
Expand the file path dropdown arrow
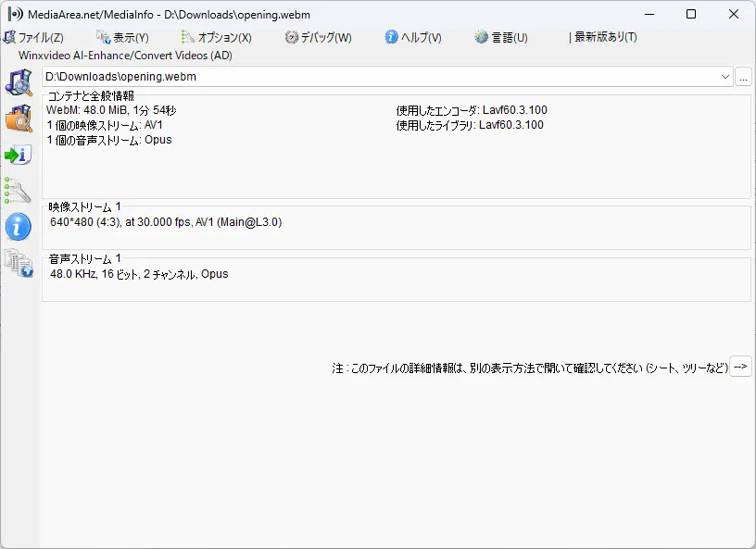coord(724,77)
